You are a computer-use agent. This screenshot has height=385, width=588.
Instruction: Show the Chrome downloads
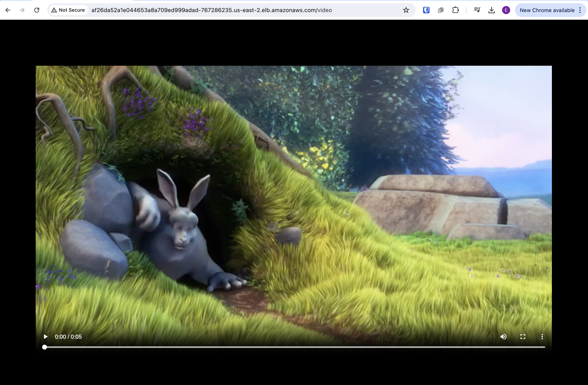click(492, 10)
